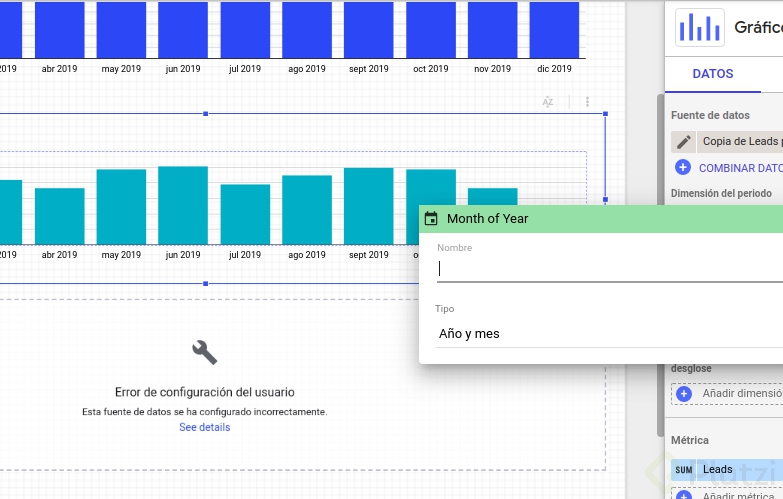Screen dimensions: 783x499
Task: Click 'oct 2019' label under blue chart
Action: (430, 69)
